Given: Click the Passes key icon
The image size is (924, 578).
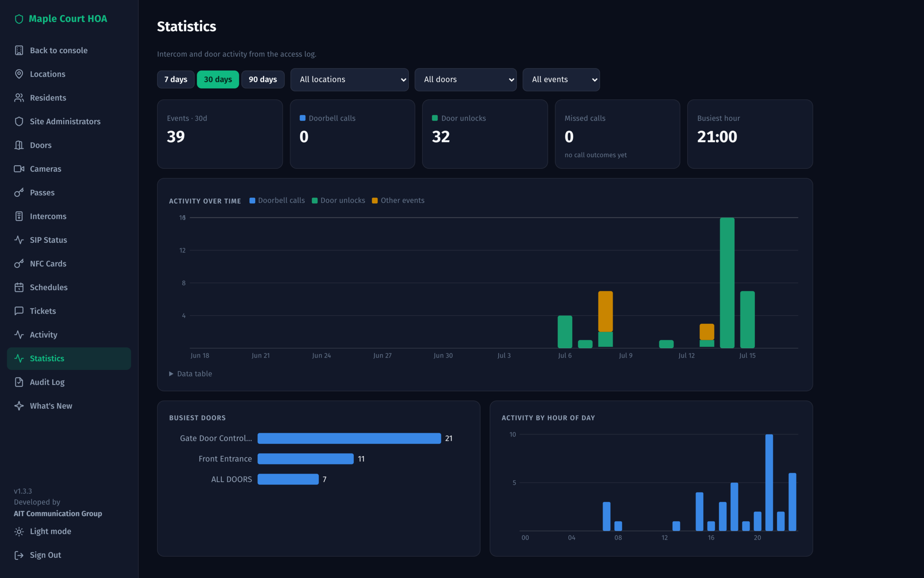Looking at the screenshot, I should [x=19, y=193].
